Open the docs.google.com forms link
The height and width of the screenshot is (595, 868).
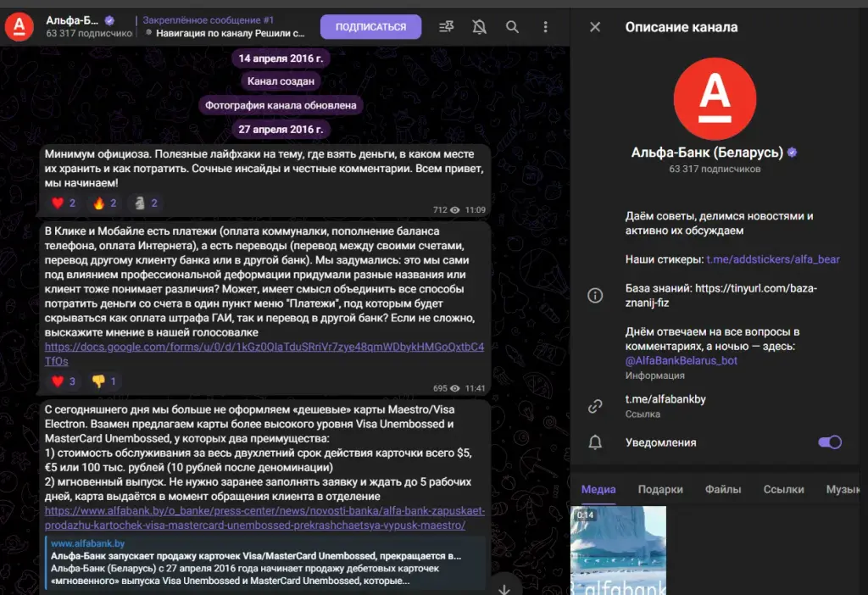pyautogui.click(x=264, y=353)
